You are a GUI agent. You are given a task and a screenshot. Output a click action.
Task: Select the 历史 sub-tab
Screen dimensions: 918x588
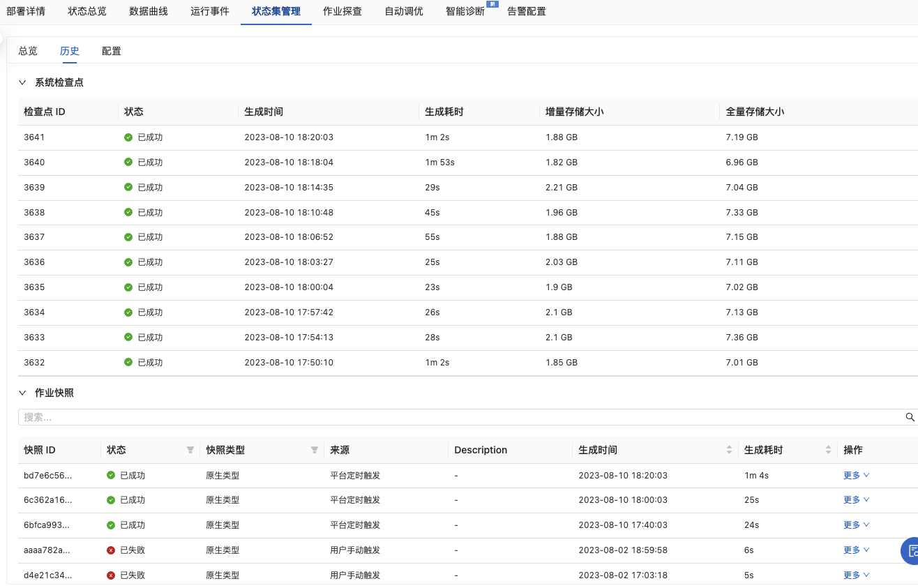[70, 51]
